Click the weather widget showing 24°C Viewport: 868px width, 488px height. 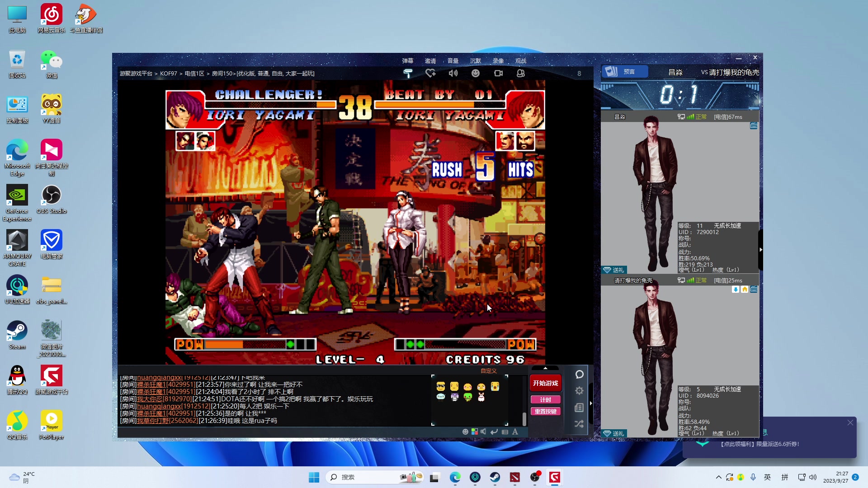[22, 477]
